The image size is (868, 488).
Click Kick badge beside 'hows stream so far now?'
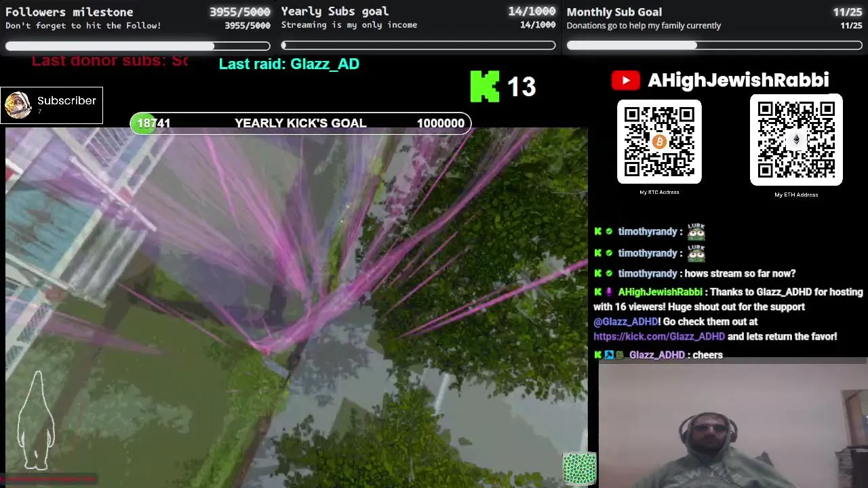coord(597,273)
